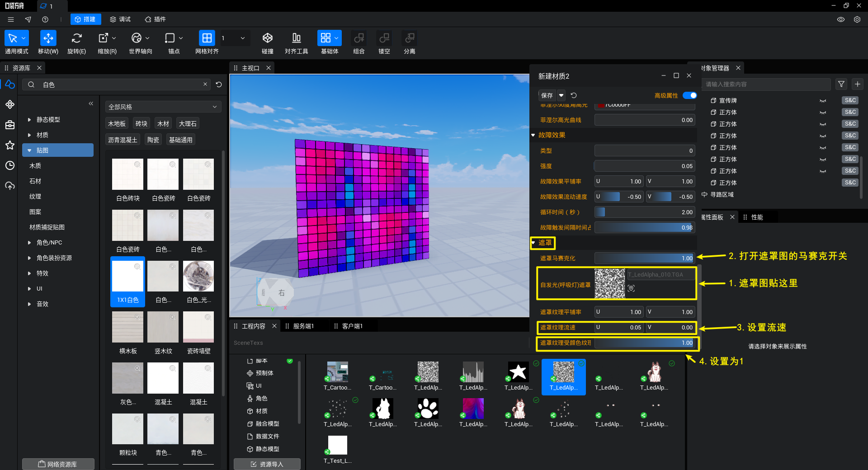This screenshot has height=470, width=868.
Task: Refresh the resource library search results
Action: (219, 85)
